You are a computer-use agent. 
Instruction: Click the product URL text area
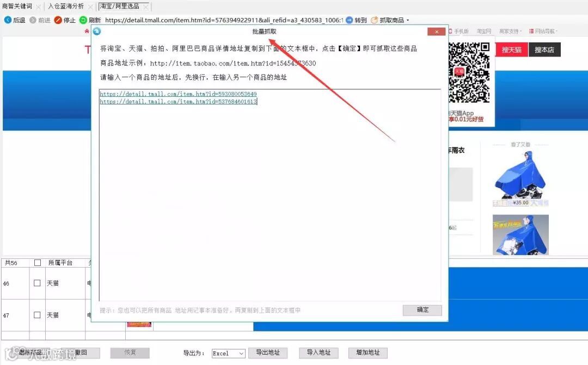(x=270, y=195)
